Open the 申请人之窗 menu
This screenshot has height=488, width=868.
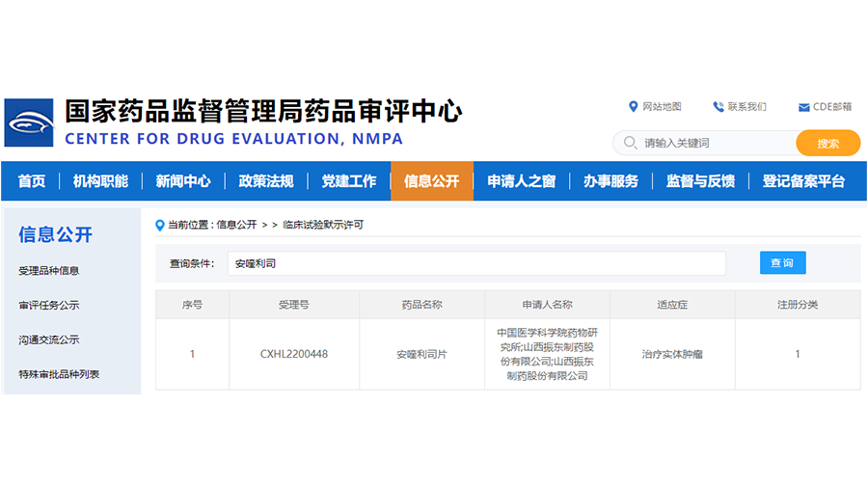(521, 181)
